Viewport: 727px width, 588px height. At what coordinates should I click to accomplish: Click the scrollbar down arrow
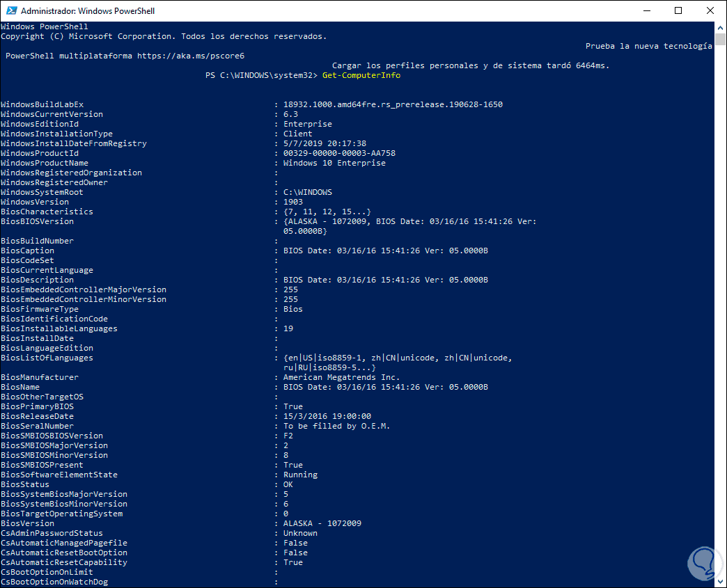720,581
